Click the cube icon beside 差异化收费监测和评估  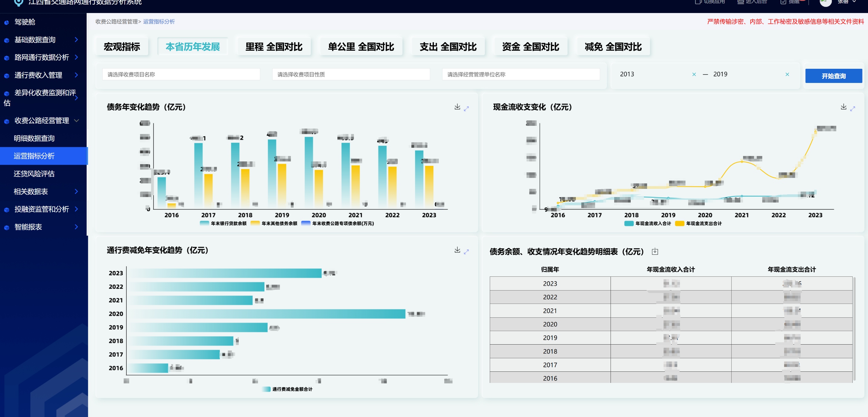tap(7, 94)
